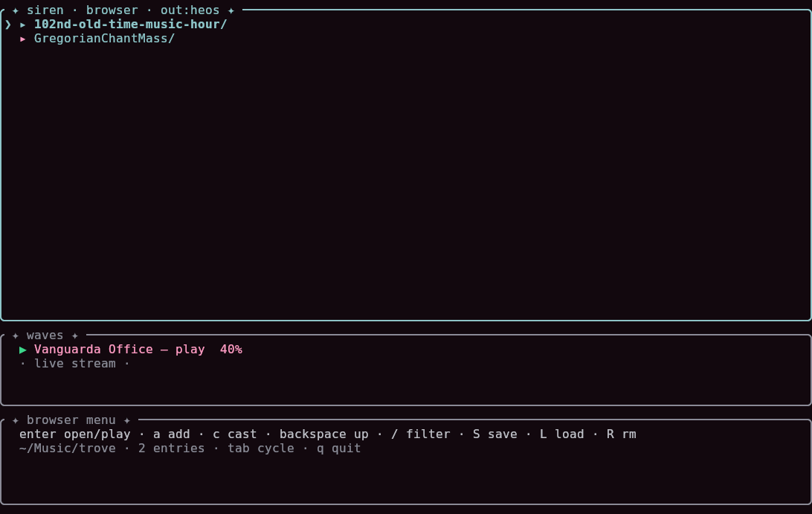Click the "browser menu" panel title
812x514 pixels.
click(71, 420)
